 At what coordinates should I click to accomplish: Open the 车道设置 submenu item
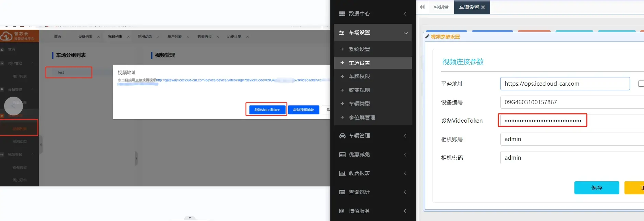pos(373,63)
